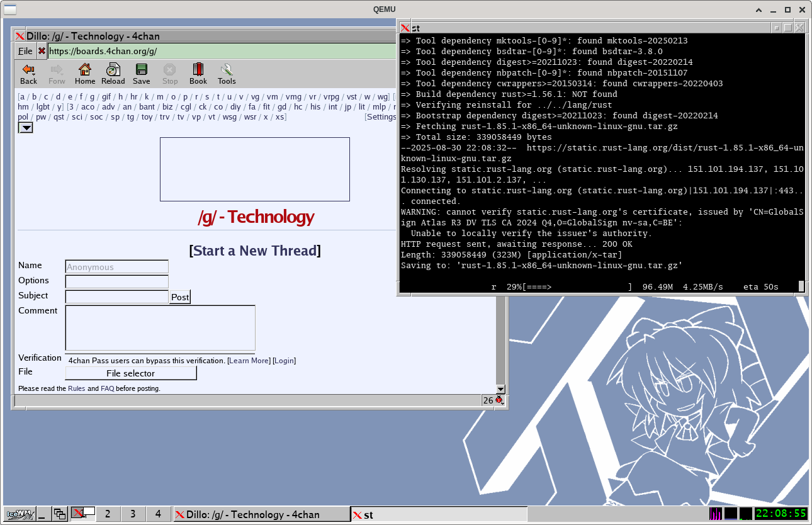The height and width of the screenshot is (525, 812).
Task: Click the Post button
Action: tap(180, 297)
